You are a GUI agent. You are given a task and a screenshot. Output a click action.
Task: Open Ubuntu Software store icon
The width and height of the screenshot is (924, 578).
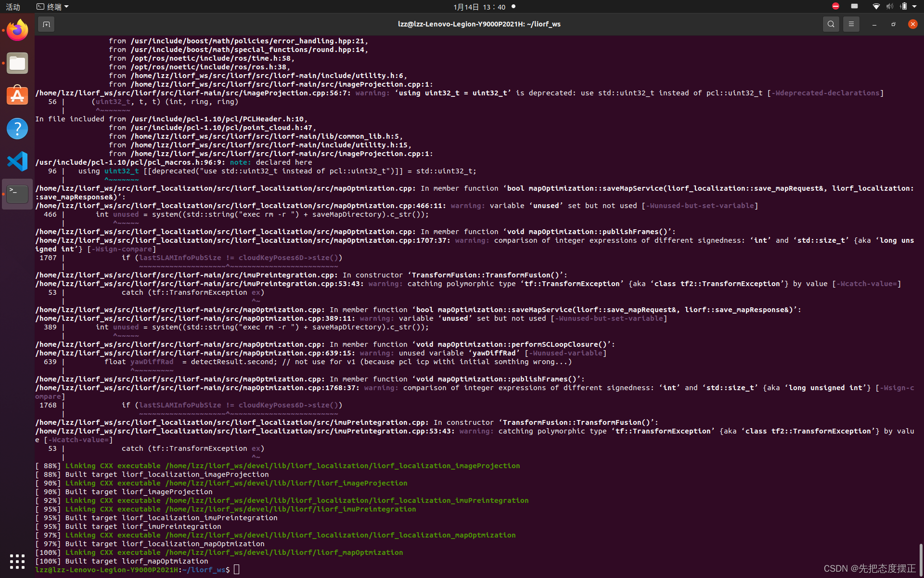tap(17, 96)
